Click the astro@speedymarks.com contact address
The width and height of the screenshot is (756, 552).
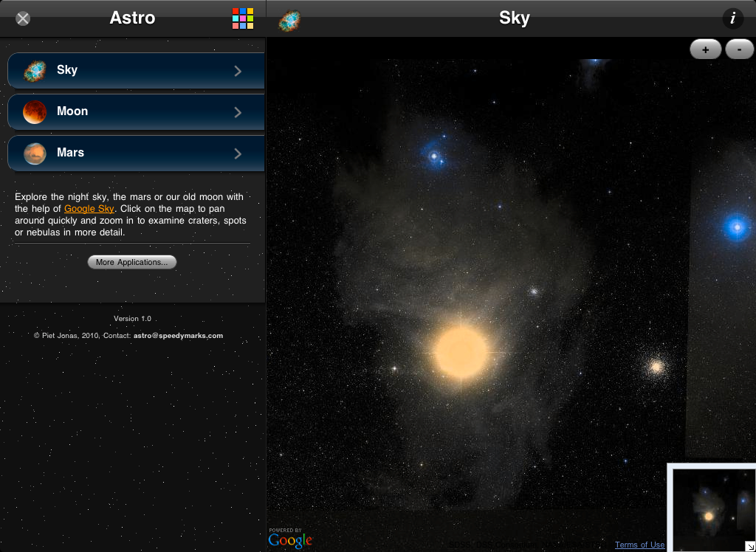tap(179, 336)
